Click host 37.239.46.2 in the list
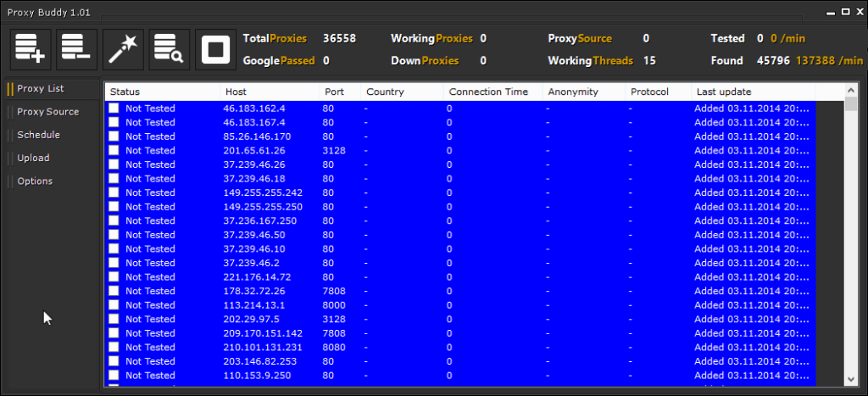868x396 pixels. [x=251, y=263]
